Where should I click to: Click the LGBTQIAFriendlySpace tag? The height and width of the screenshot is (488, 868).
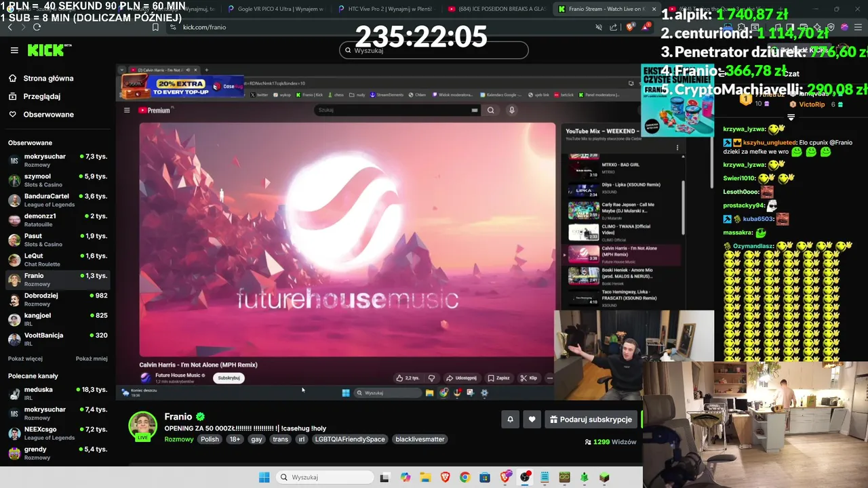[350, 439]
